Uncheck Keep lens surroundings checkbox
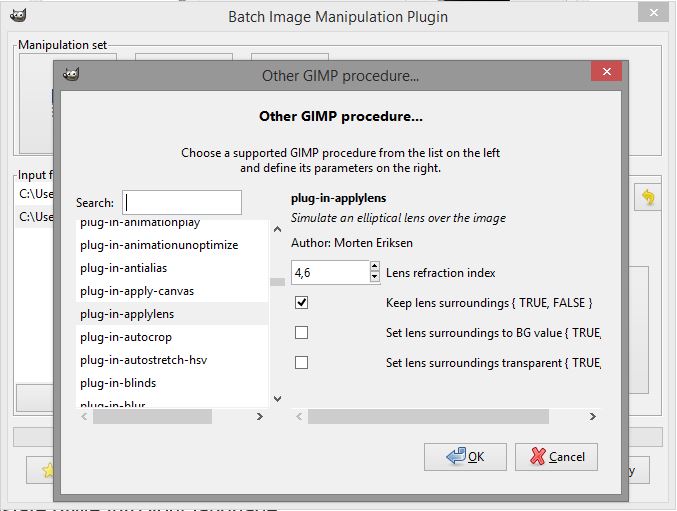Screen dimensions: 677x511 pos(301,303)
